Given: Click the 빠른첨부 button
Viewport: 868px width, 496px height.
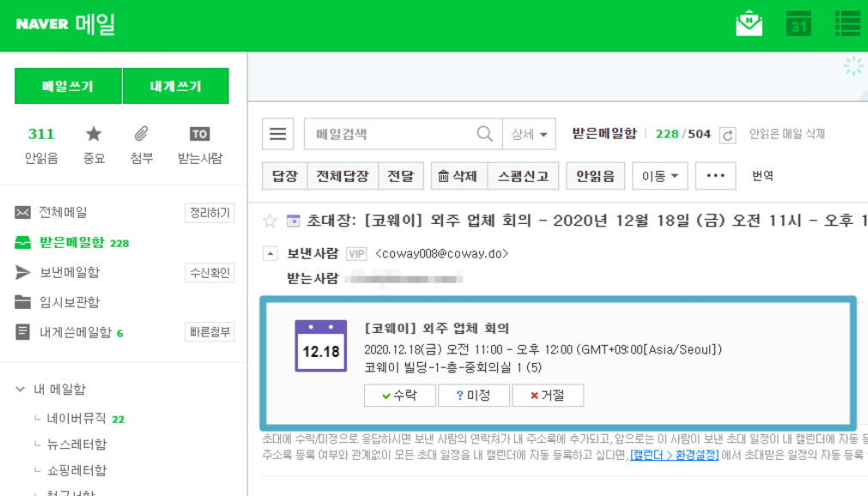Looking at the screenshot, I should point(209,332).
